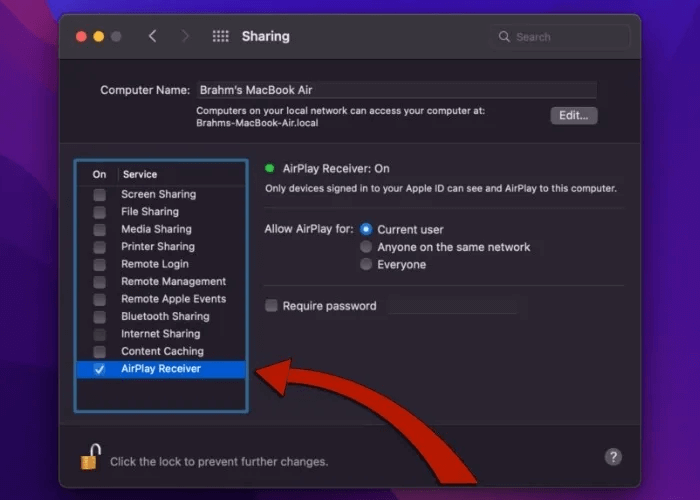700x500 pixels.
Task: Select the Screen Sharing service row
Action: [161, 194]
